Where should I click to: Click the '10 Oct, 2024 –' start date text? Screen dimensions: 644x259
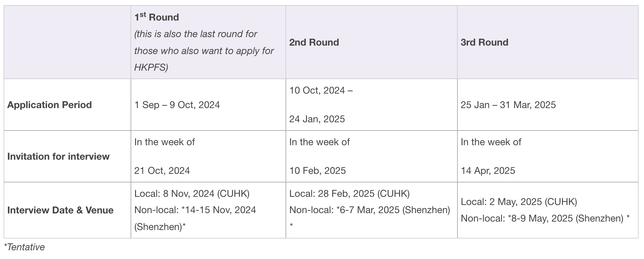(x=321, y=90)
